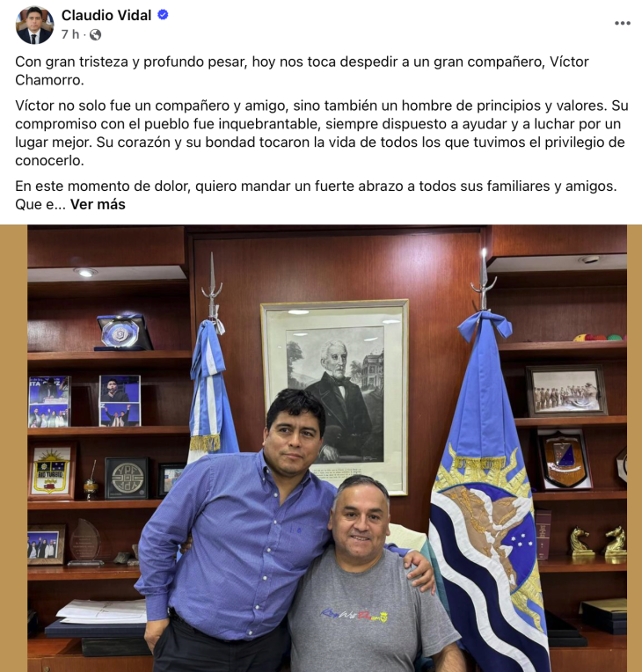Expand the post with Ver más

pos(98,204)
